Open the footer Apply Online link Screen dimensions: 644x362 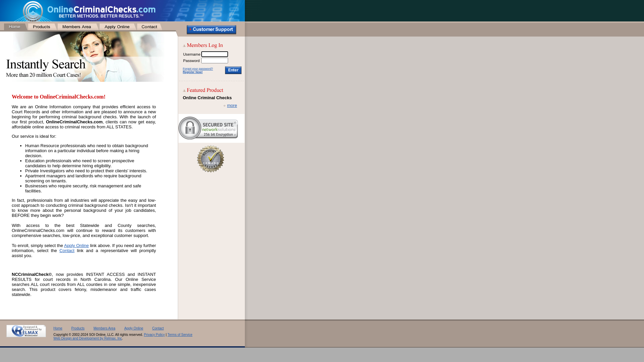(x=133, y=328)
